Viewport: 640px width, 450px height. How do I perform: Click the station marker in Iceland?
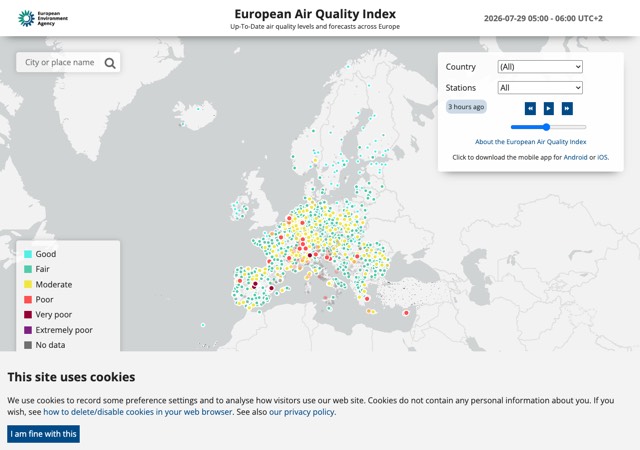(198, 109)
